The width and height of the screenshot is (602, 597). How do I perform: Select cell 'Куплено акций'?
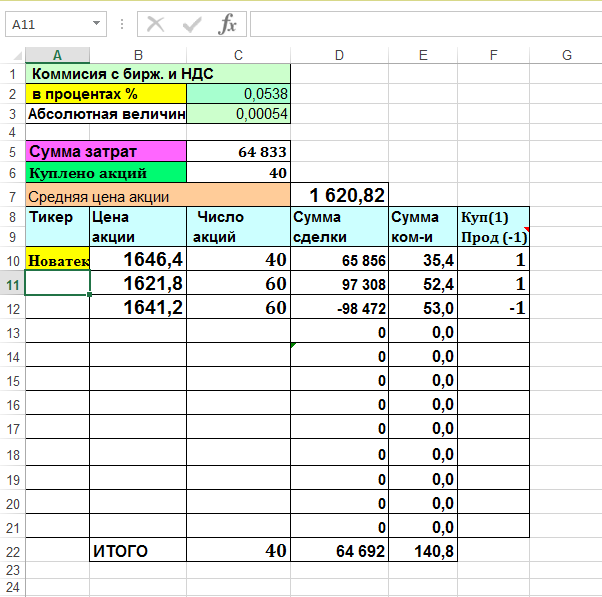pos(106,172)
